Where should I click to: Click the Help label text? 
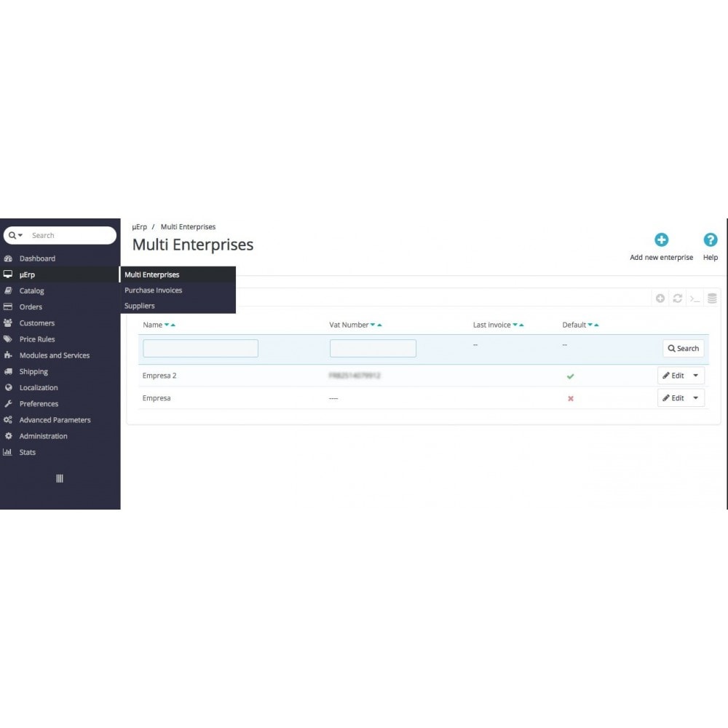pyautogui.click(x=710, y=257)
